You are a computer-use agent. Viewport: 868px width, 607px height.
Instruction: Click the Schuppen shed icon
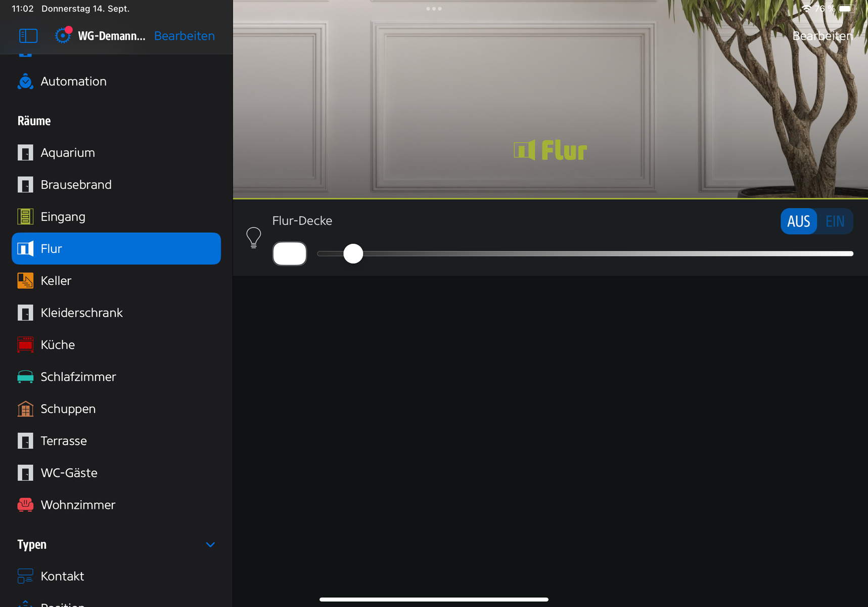[25, 409]
